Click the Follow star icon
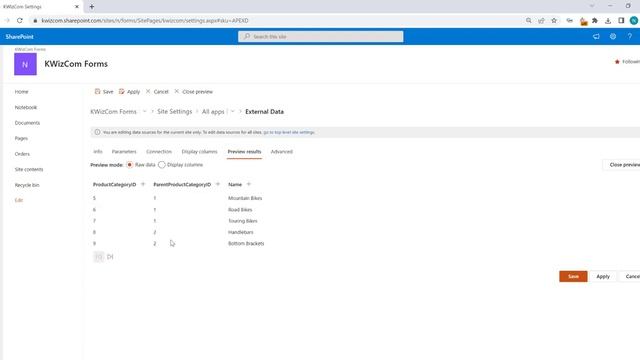Image resolution: width=640 pixels, height=360 pixels. [617, 62]
